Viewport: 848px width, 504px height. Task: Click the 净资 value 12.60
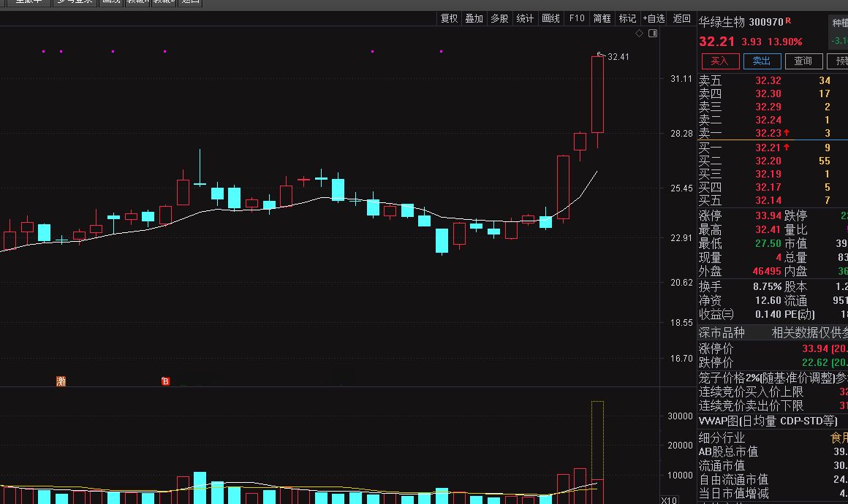768,300
